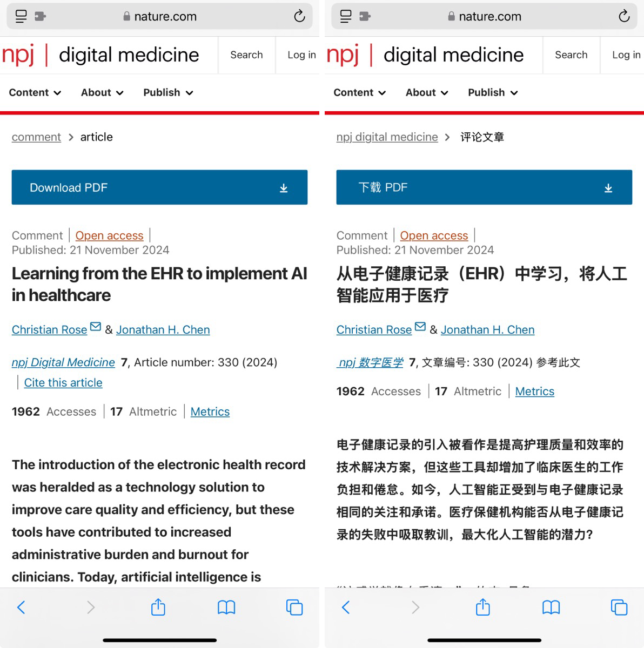Open bookmarks book icon in left browser toolbar

coord(226,607)
